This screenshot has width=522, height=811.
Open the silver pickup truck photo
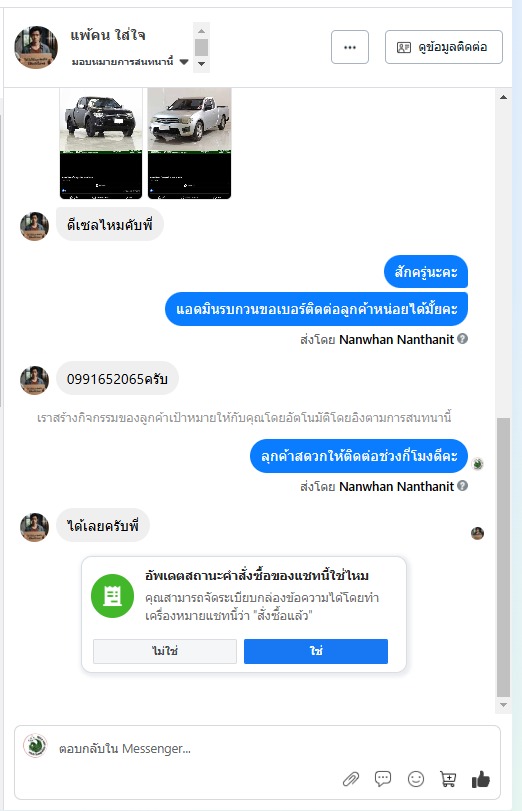[x=189, y=143]
